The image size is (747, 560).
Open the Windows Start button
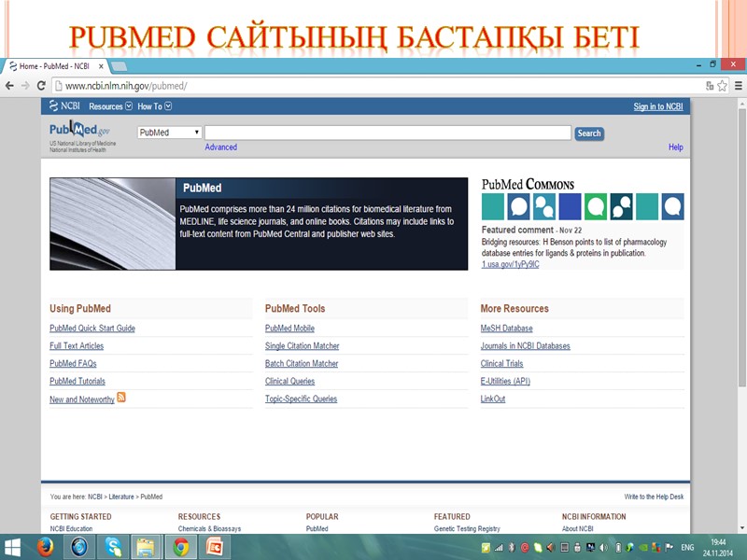(x=12, y=547)
